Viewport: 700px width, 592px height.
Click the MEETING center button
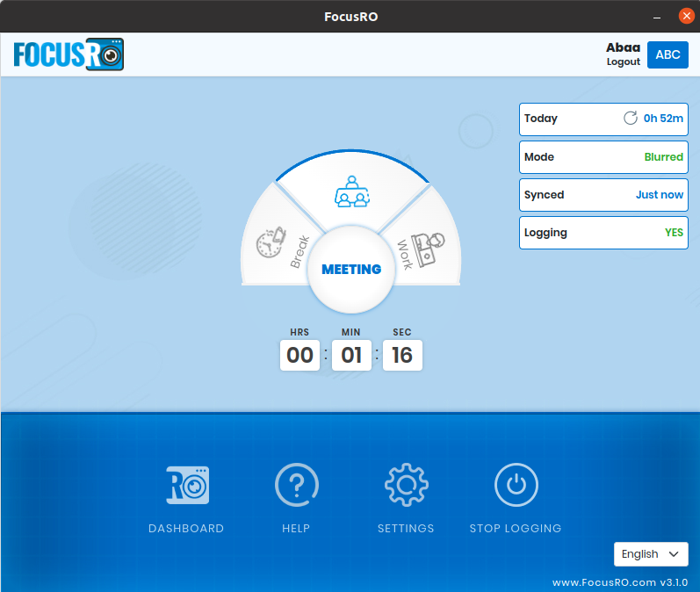[x=351, y=270]
